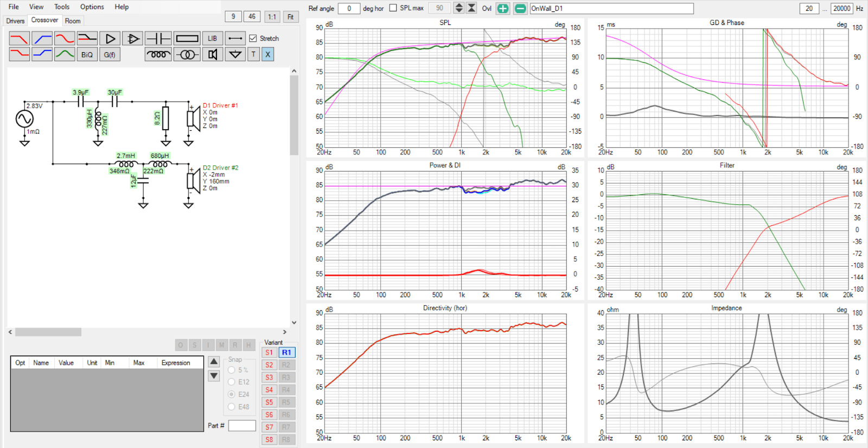Select the 3.9µF capacitor in the schematic
This screenshot has height=448, width=868.
(81, 101)
